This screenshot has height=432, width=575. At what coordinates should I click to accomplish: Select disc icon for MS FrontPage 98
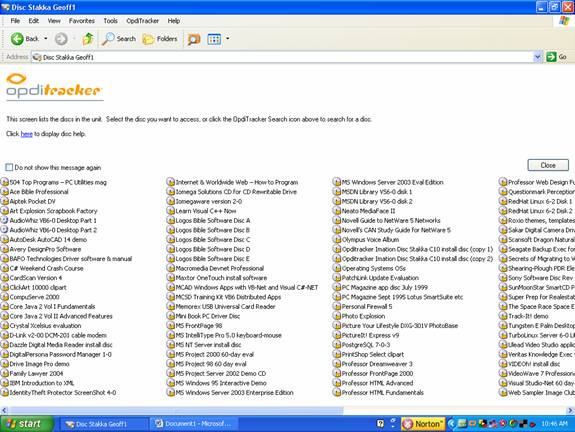tap(171, 326)
